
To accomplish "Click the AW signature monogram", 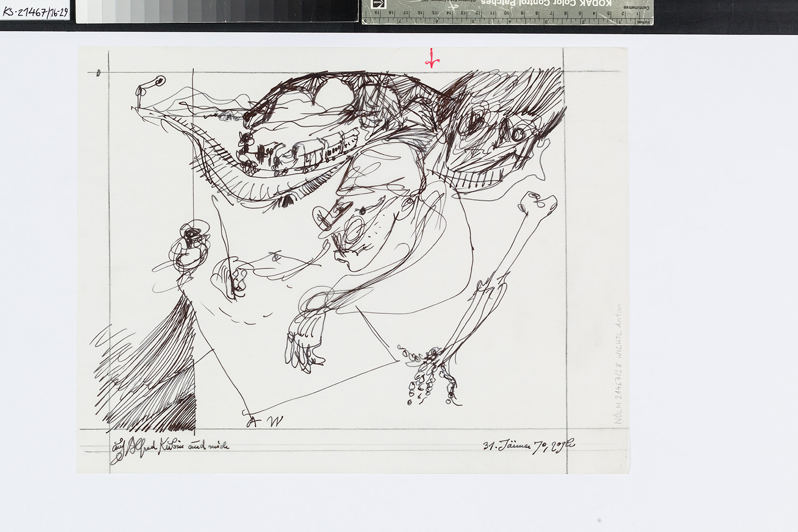I will click(x=265, y=421).
